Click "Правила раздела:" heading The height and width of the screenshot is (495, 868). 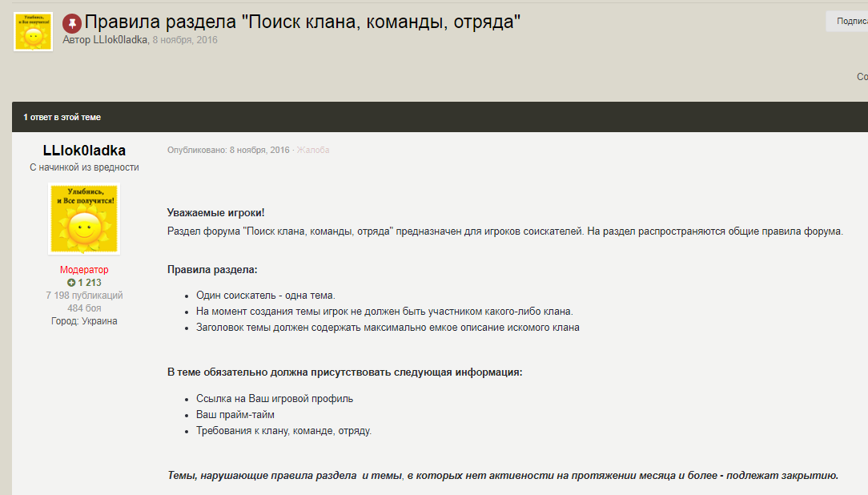[x=212, y=270]
